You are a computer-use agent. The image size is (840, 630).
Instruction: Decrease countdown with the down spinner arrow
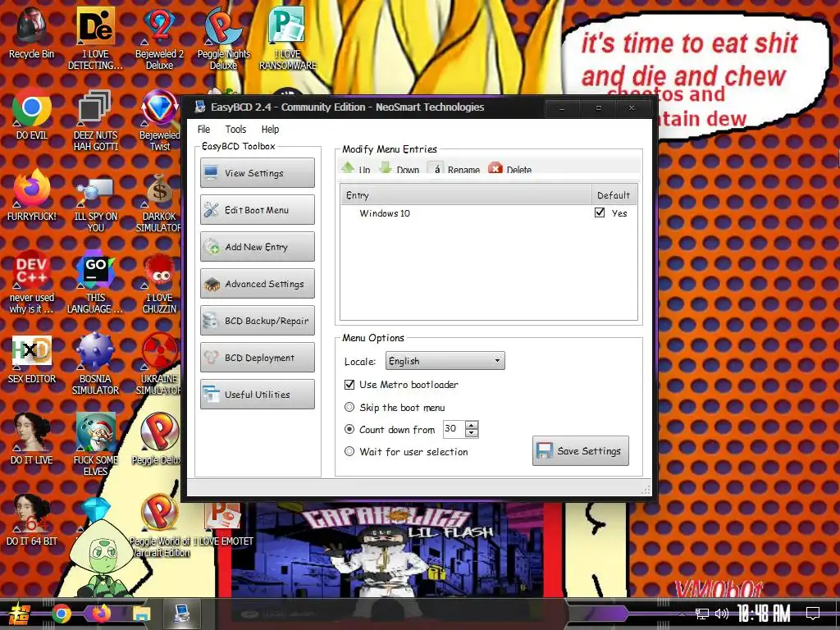(472, 433)
